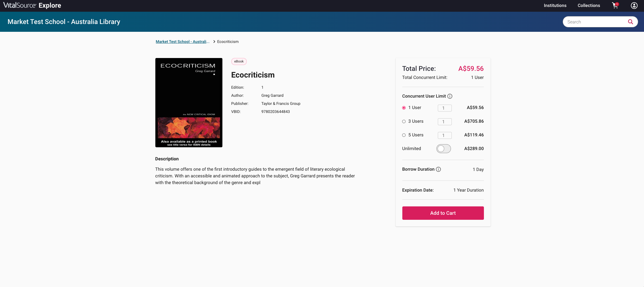Click the Ecocriticism book cover thumbnail

[189, 103]
